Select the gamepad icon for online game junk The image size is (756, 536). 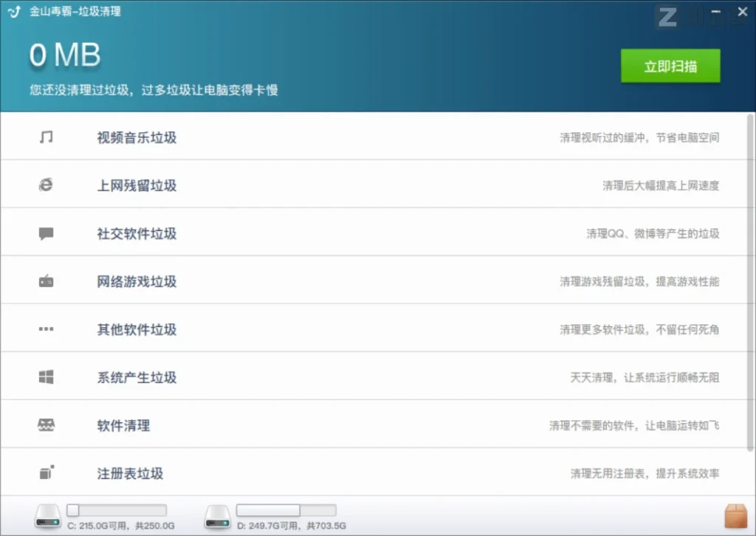pyautogui.click(x=46, y=281)
